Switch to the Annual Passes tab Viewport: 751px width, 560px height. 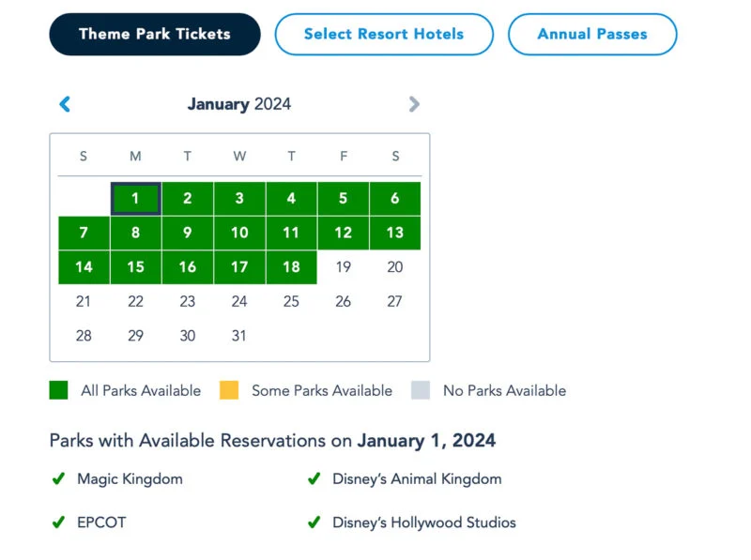click(592, 34)
